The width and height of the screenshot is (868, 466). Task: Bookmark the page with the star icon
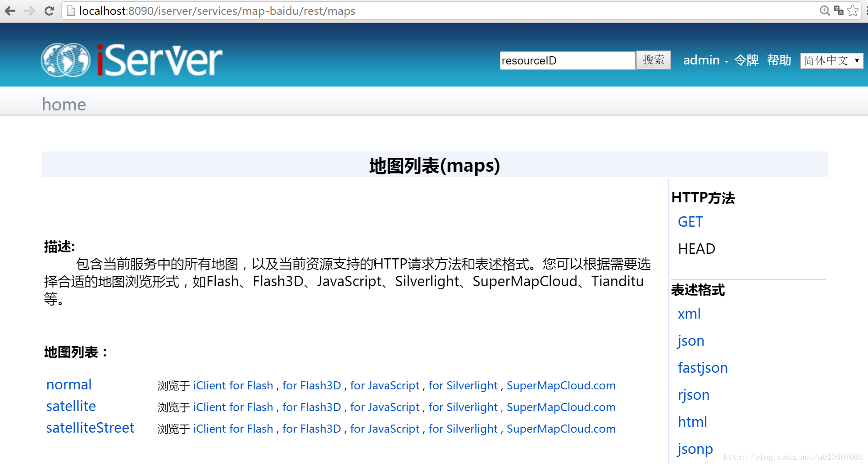click(853, 11)
